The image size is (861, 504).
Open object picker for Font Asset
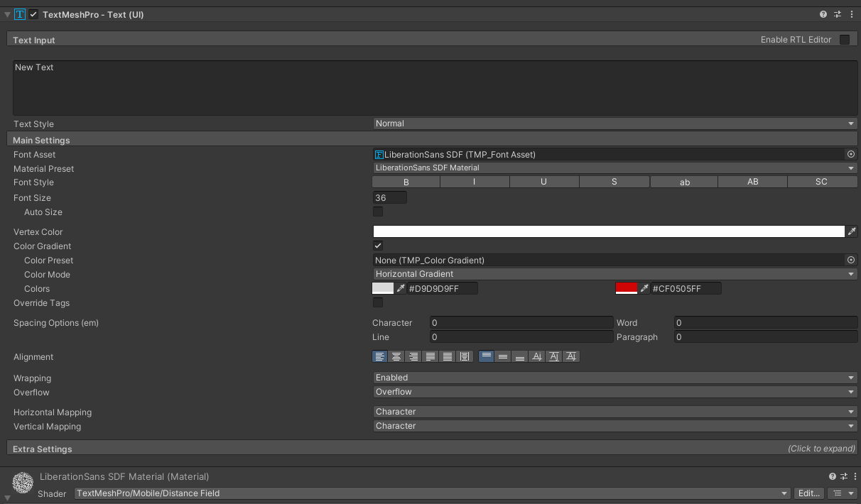click(x=851, y=154)
